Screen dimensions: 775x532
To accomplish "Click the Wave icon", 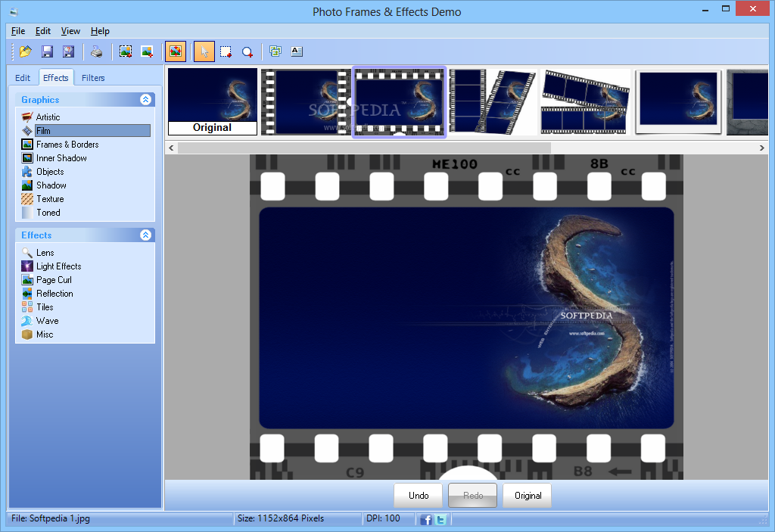I will (27, 321).
